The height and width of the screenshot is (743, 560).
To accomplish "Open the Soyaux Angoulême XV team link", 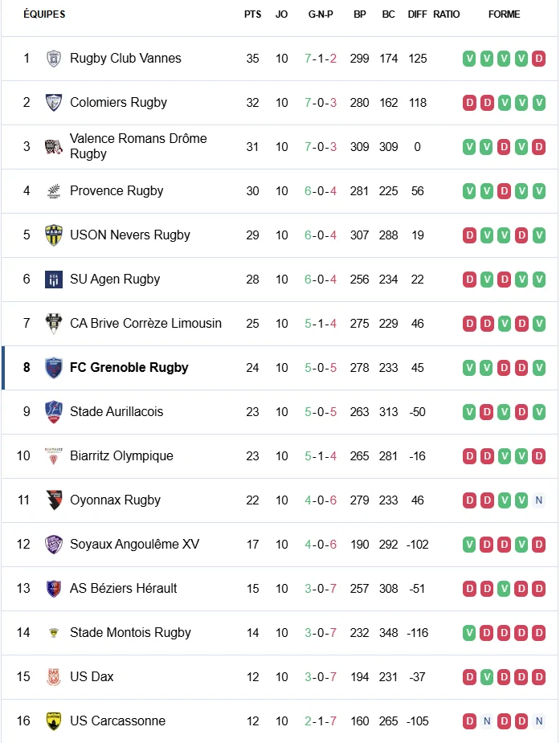I will point(134,545).
